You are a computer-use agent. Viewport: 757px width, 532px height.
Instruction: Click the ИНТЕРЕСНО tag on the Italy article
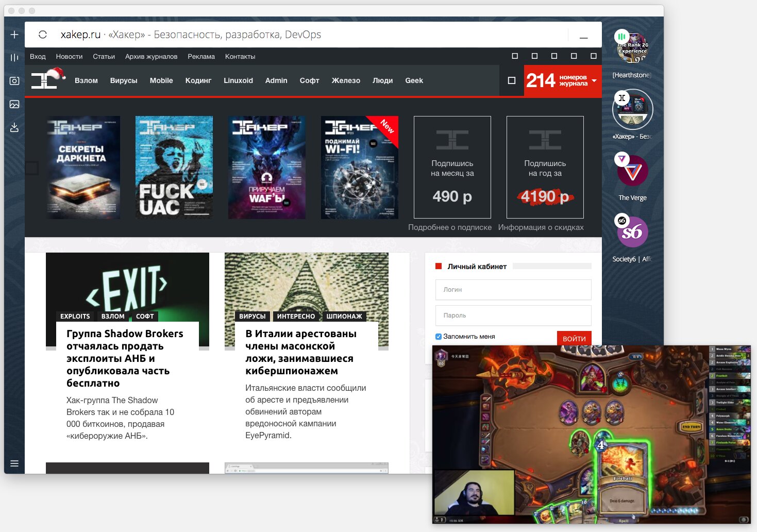coord(296,317)
